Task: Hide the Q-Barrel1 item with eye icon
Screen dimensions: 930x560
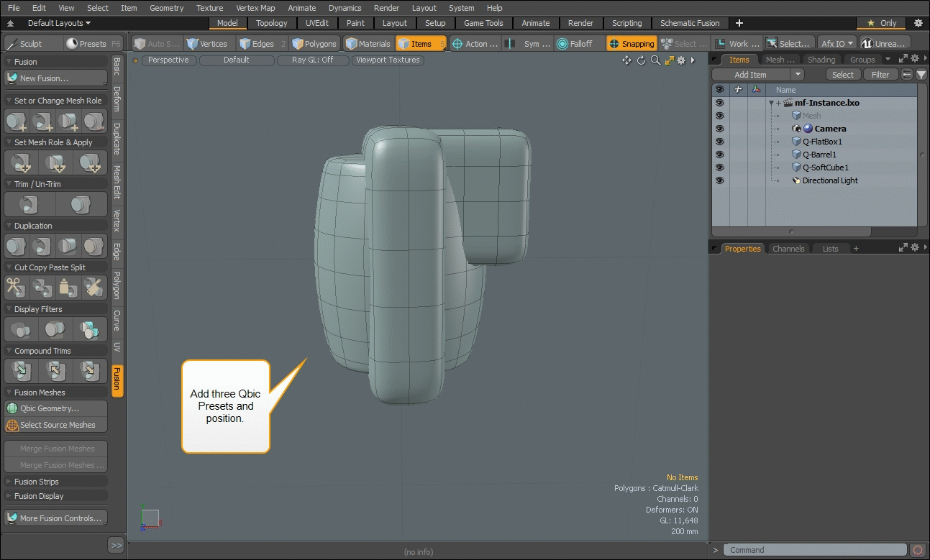Action: point(719,155)
